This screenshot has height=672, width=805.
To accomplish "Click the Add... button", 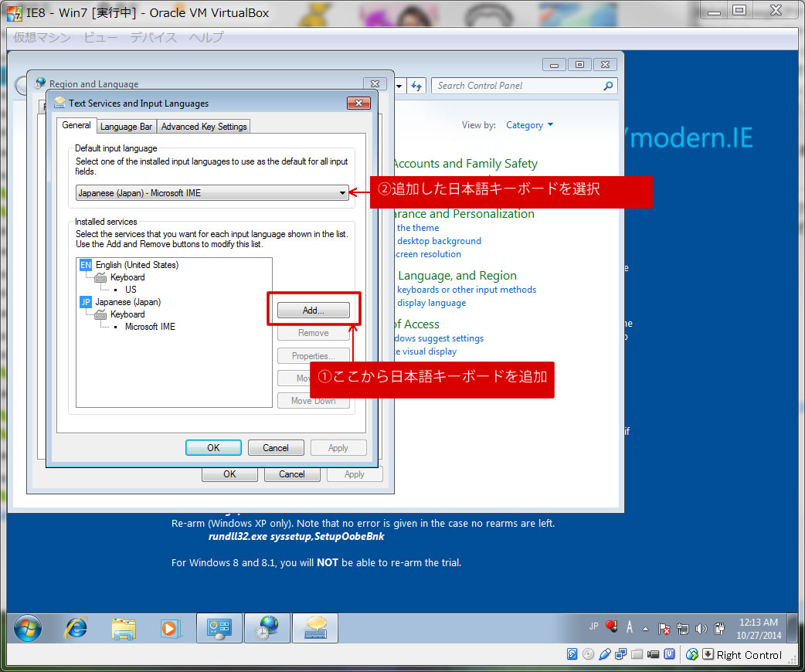I will [313, 310].
